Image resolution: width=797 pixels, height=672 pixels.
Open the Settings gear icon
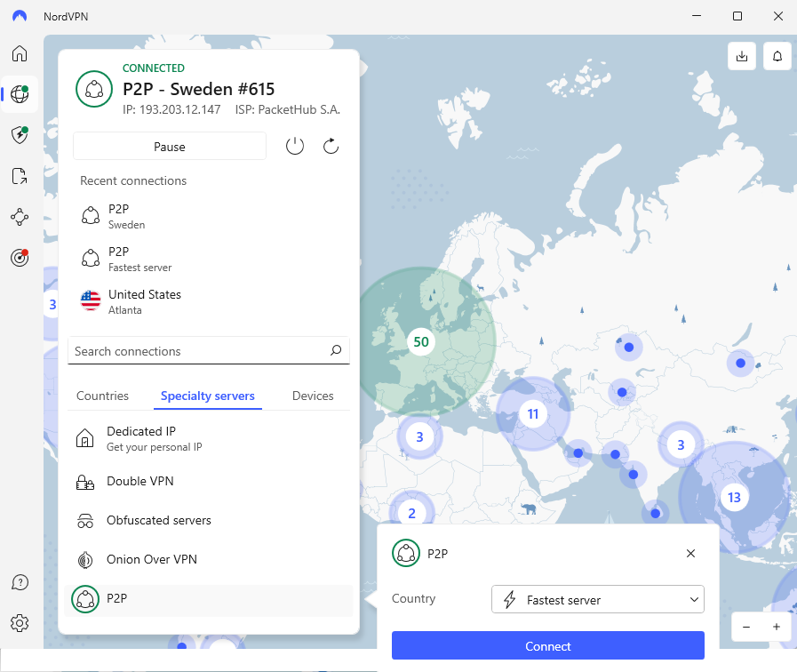(x=20, y=623)
